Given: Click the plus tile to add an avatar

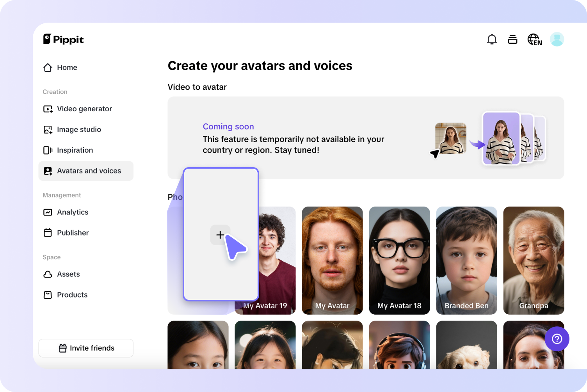Looking at the screenshot, I should (x=221, y=235).
